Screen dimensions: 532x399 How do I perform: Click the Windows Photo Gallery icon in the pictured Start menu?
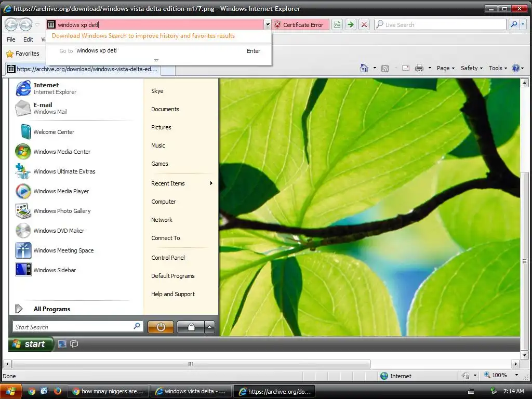[x=23, y=211]
